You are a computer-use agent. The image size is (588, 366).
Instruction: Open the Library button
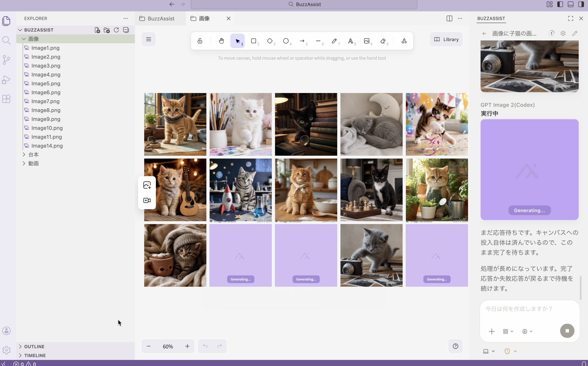click(x=446, y=39)
